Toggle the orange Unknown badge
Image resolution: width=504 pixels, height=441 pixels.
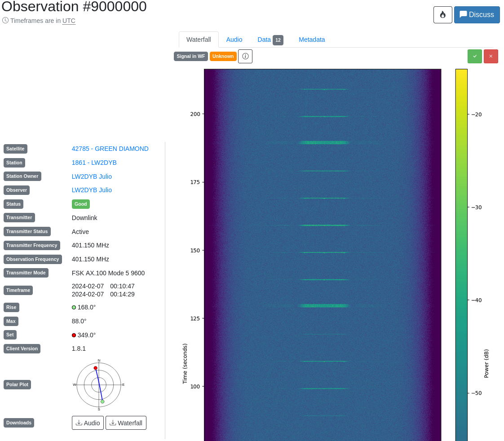point(223,56)
